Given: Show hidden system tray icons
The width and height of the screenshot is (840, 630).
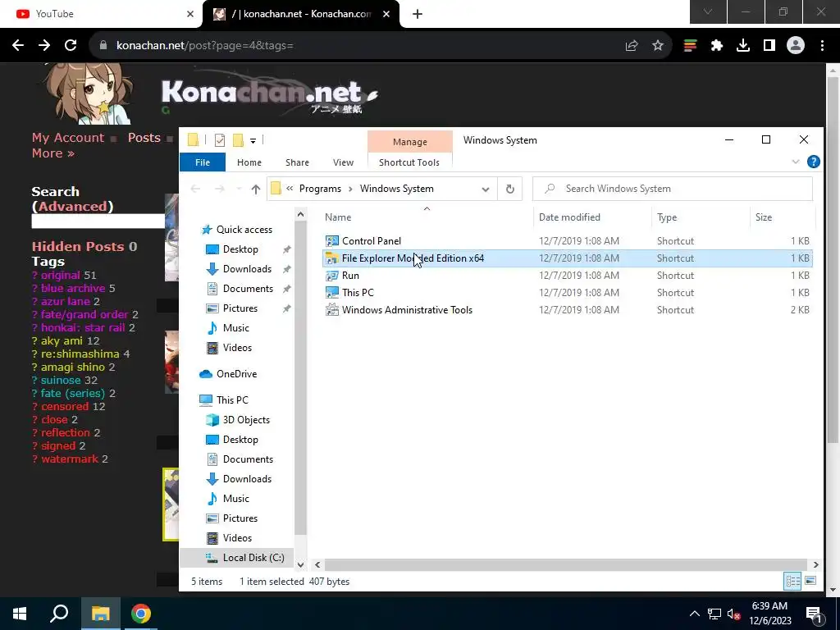Looking at the screenshot, I should 694,614.
